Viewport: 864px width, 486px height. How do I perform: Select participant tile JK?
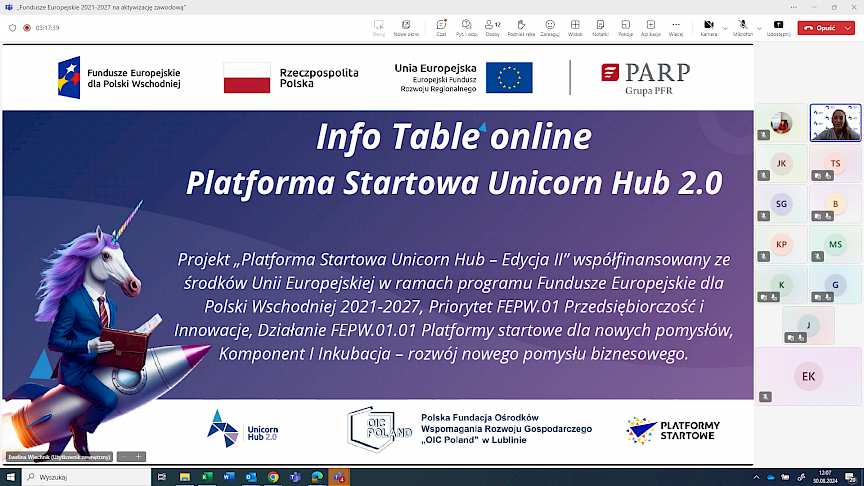(x=781, y=164)
